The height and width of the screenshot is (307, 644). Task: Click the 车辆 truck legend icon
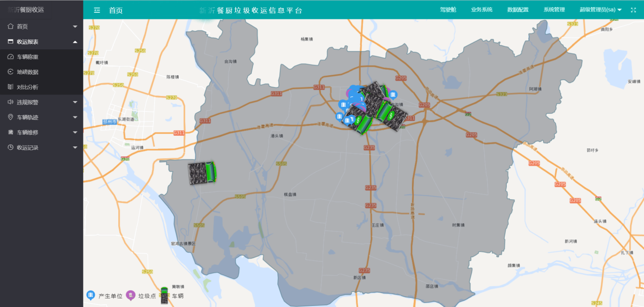pos(165,295)
